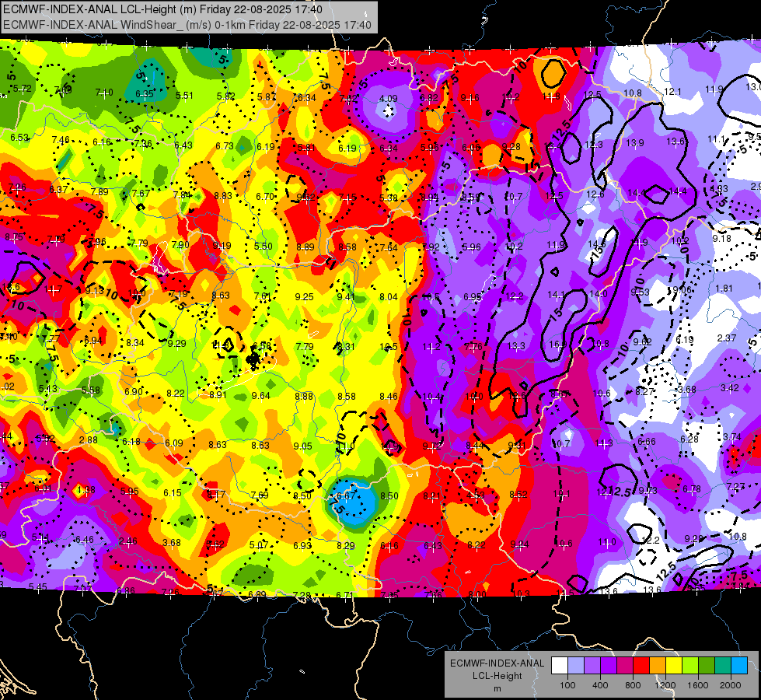Click the legend tick label 400

click(600, 685)
